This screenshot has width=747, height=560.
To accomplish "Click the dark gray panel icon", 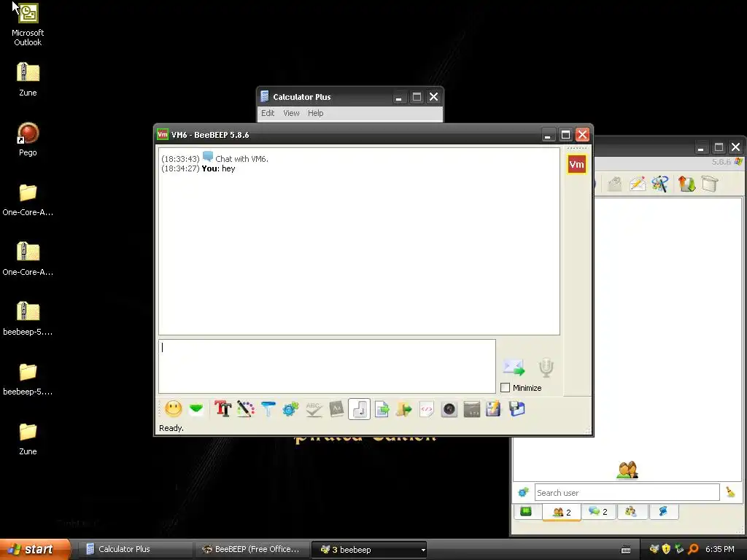I will [x=472, y=409].
